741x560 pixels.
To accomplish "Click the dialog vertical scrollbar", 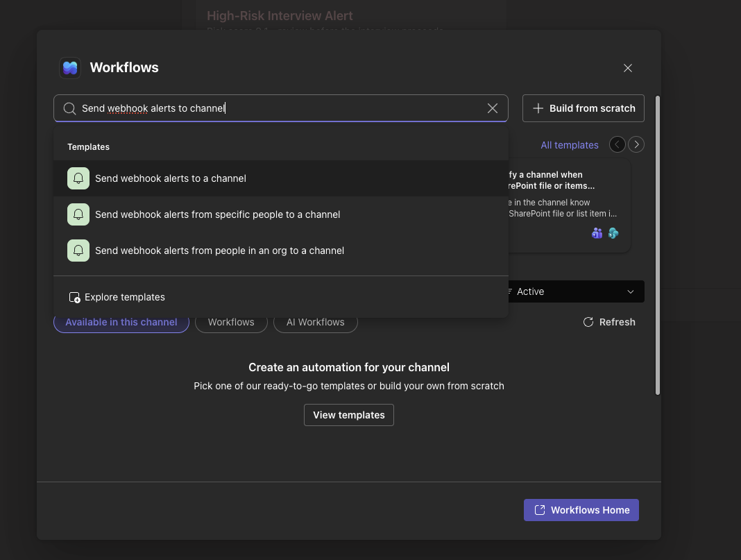I will coord(657,245).
